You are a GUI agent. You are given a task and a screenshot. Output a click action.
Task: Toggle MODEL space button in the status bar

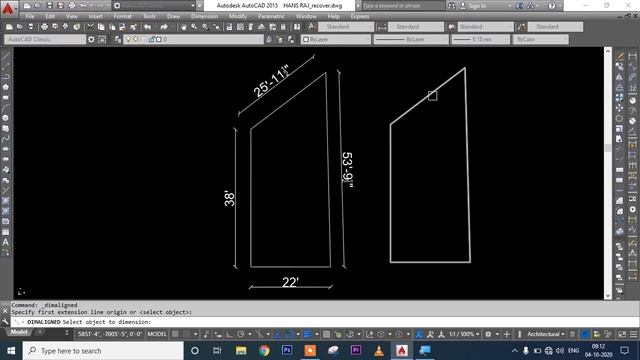coord(157,334)
